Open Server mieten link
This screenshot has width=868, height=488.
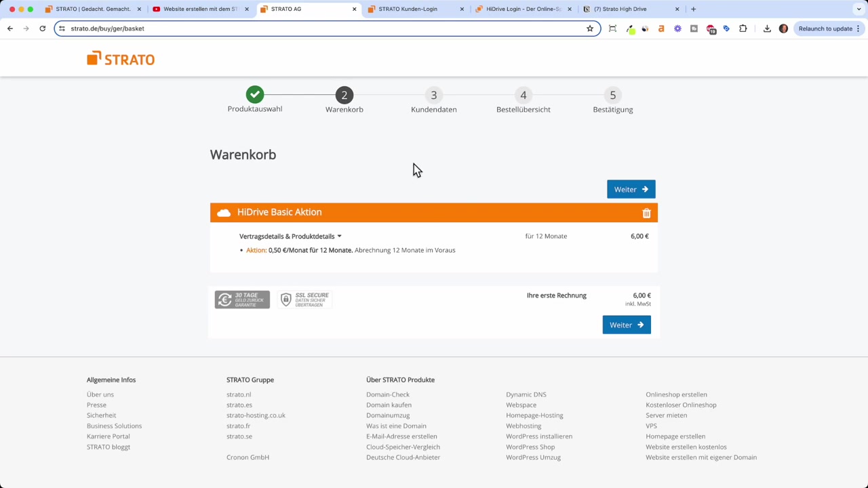tap(666, 415)
